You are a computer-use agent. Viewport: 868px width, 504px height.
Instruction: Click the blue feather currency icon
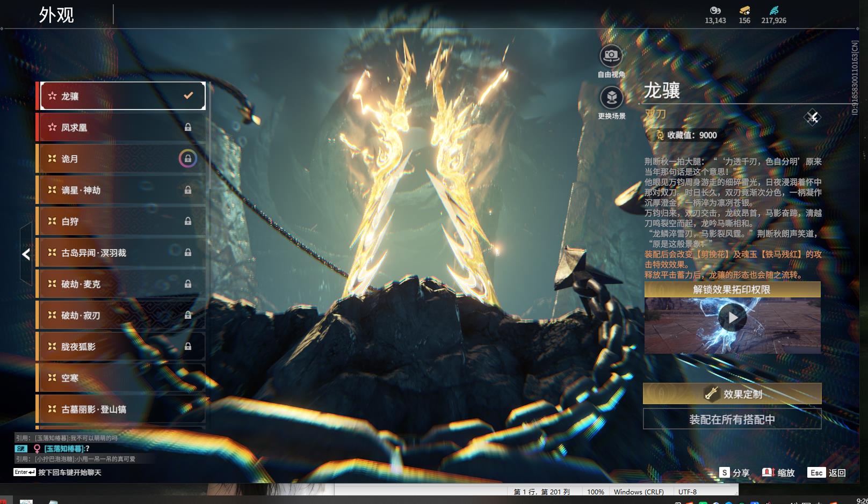click(773, 10)
